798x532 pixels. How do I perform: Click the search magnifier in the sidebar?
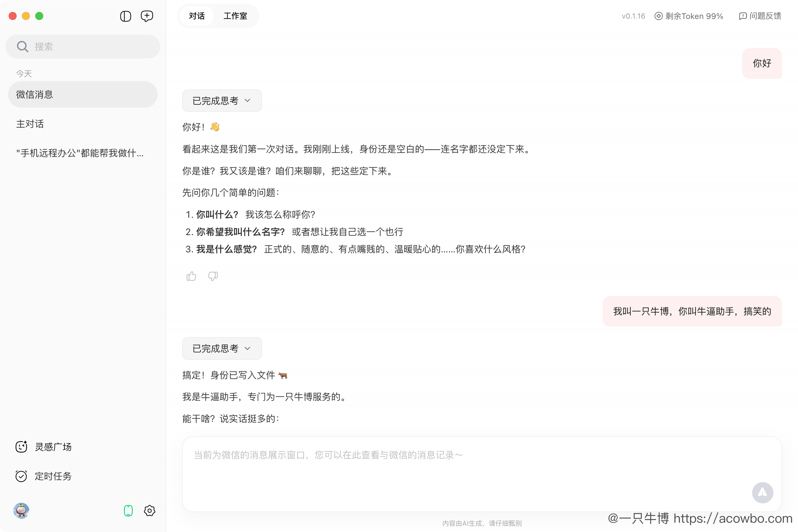(22, 46)
